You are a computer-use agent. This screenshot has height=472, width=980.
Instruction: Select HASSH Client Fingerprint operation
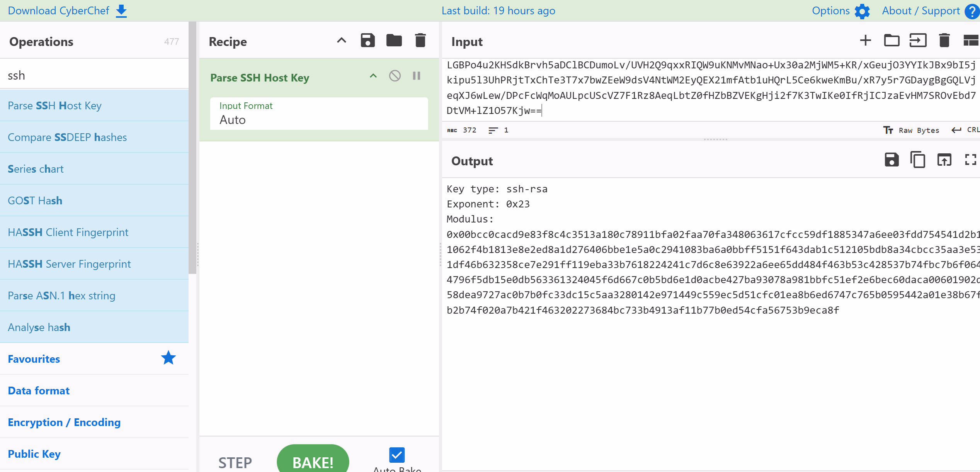pos(94,232)
